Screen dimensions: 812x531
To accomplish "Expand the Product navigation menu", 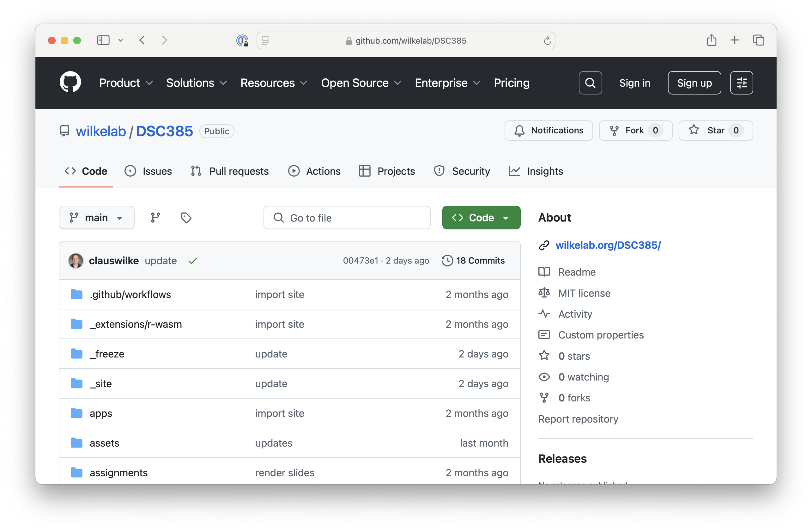I will 125,83.
